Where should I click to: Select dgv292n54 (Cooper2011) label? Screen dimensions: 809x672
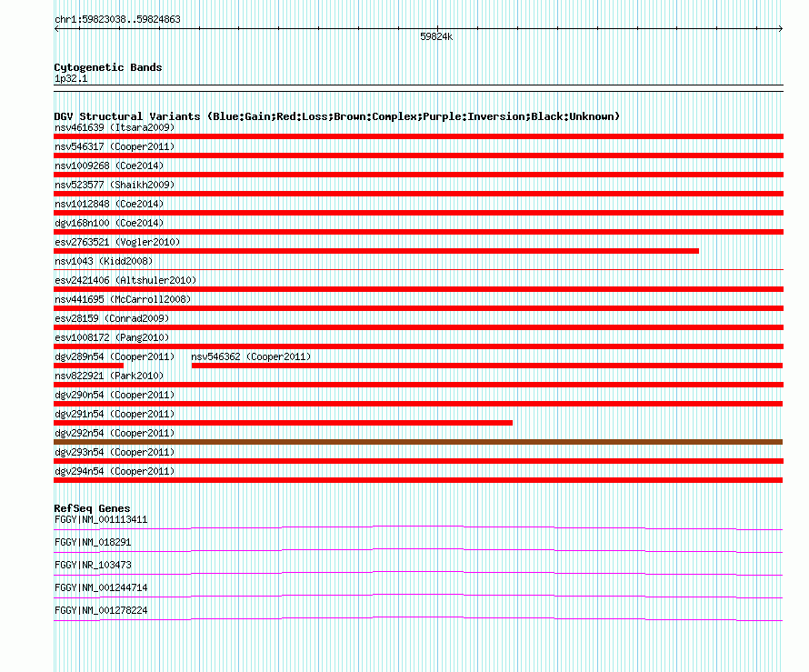point(115,433)
